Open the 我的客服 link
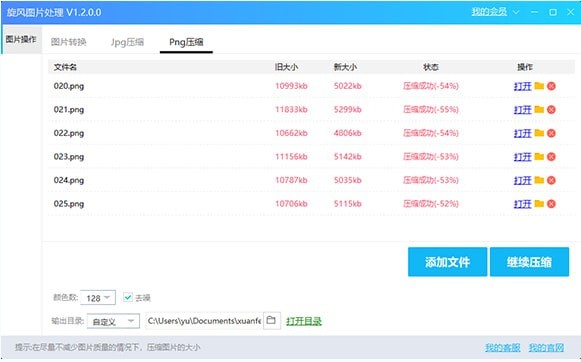The height and width of the screenshot is (362, 581). pos(502,348)
